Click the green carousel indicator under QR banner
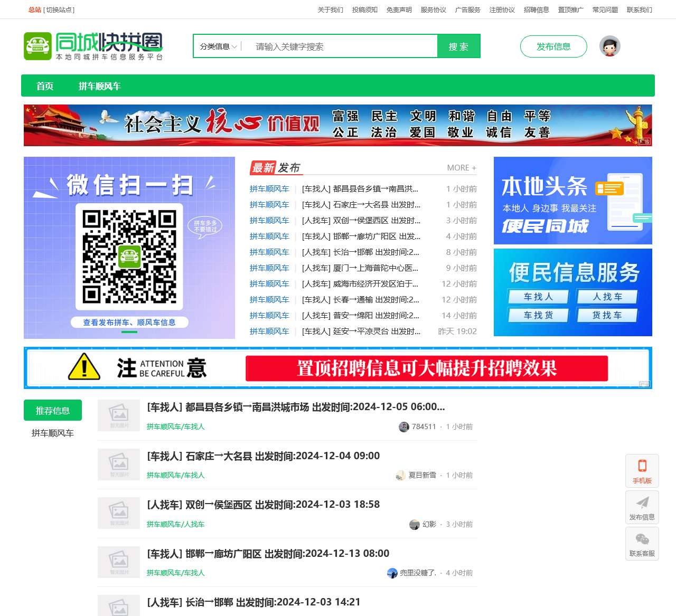 pyautogui.click(x=129, y=332)
